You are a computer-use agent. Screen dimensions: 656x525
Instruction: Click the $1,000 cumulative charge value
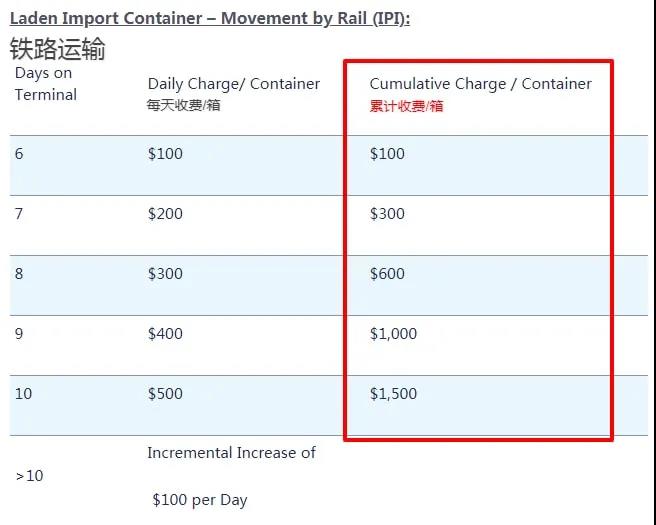(x=393, y=334)
